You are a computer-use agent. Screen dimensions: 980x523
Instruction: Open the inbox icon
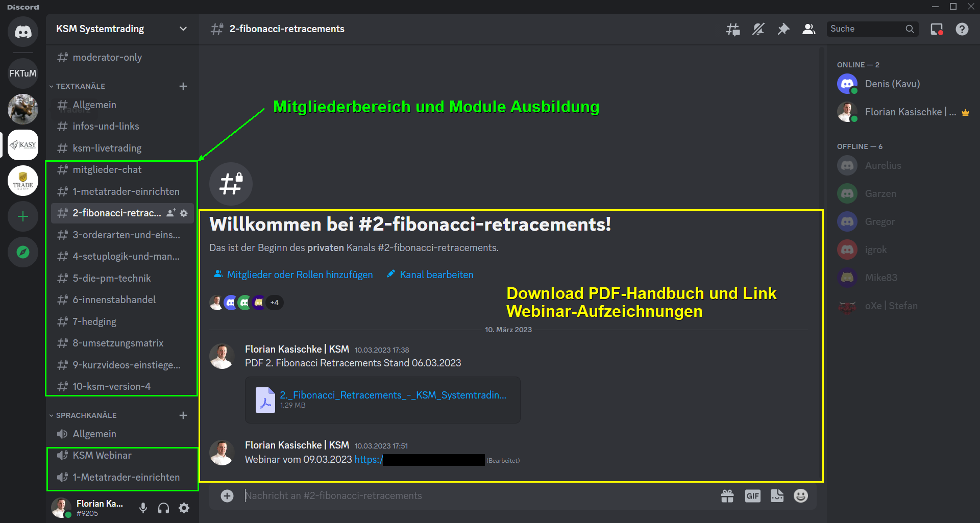point(937,29)
